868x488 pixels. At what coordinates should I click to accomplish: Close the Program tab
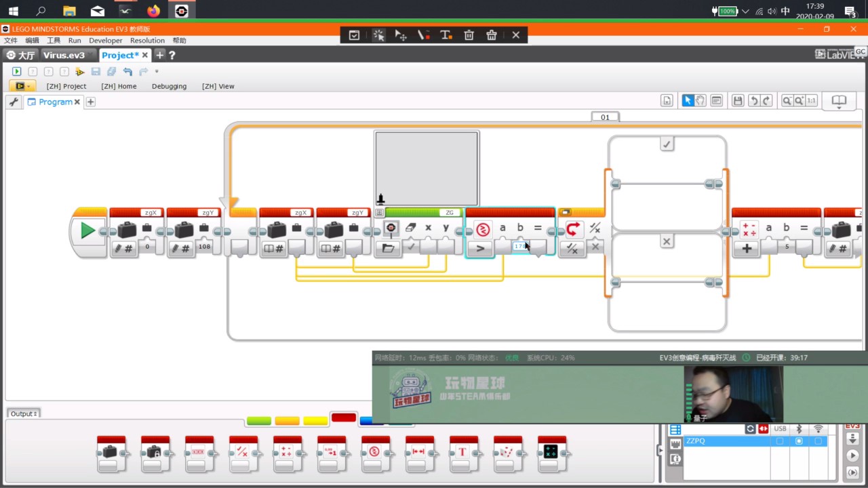tap(77, 102)
